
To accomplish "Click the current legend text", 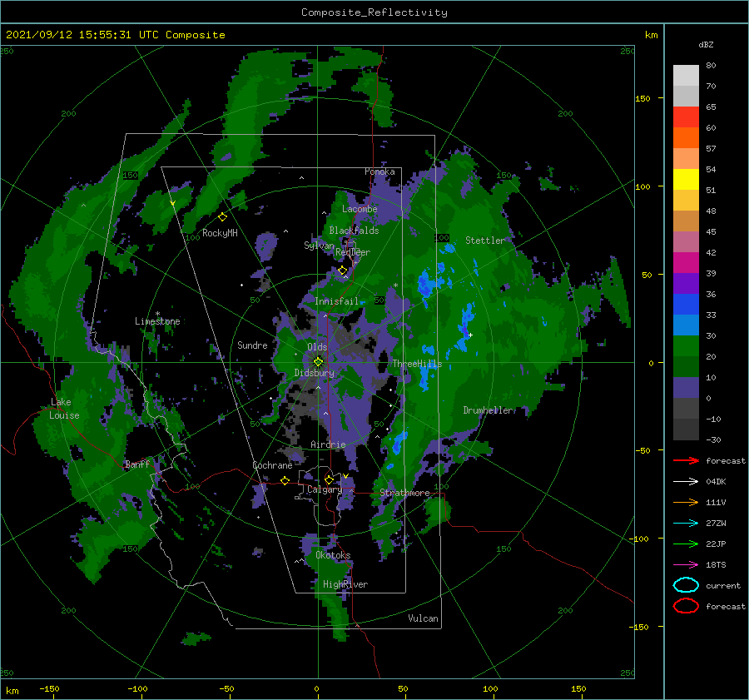I will [x=723, y=585].
